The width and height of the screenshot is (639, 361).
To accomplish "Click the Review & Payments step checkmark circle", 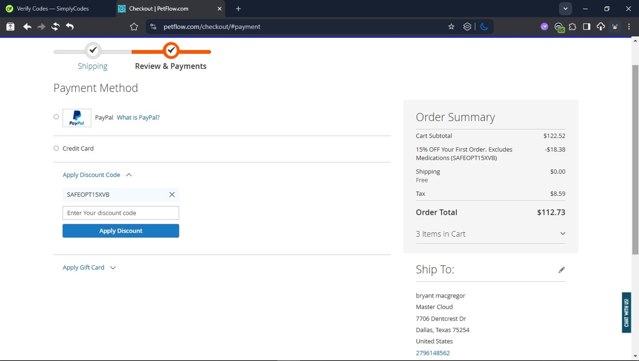I will coord(171,50).
